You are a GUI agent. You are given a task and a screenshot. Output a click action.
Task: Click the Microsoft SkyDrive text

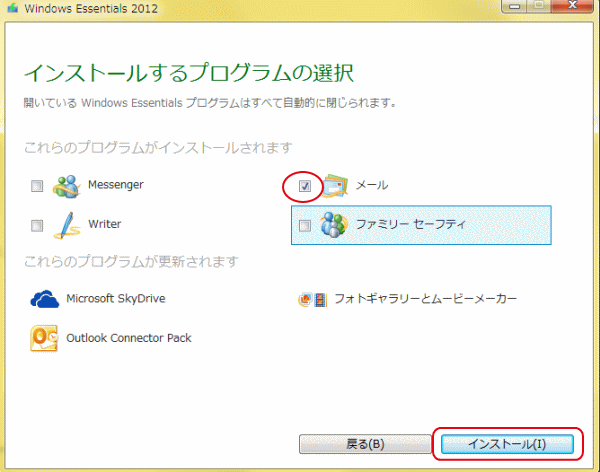(116, 299)
